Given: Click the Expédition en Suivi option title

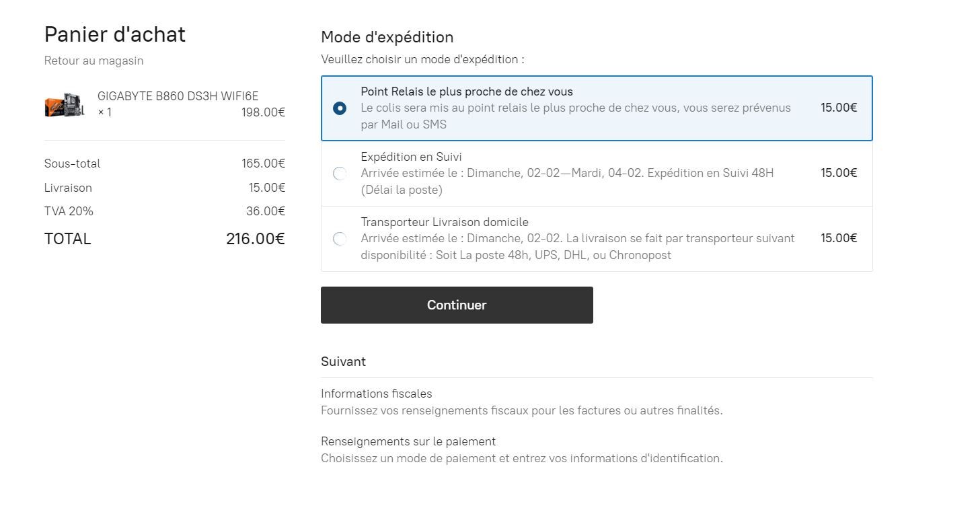Looking at the screenshot, I should pos(411,157).
